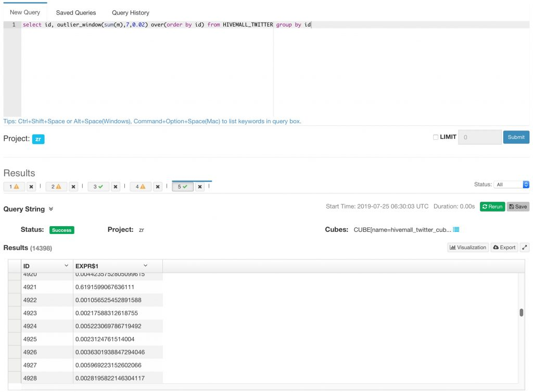
Task: Open Query History tab
Action: 131,12
